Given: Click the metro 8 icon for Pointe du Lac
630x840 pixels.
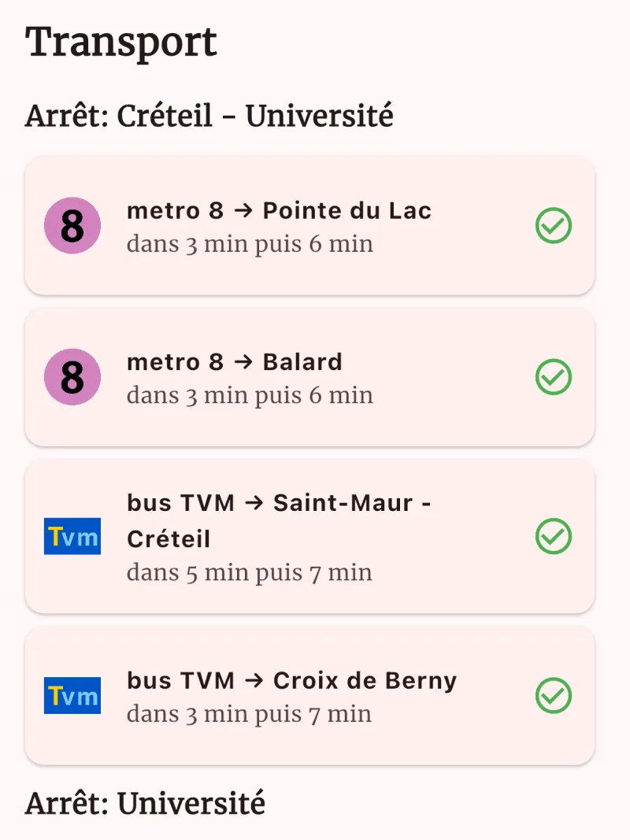Looking at the screenshot, I should [x=72, y=226].
